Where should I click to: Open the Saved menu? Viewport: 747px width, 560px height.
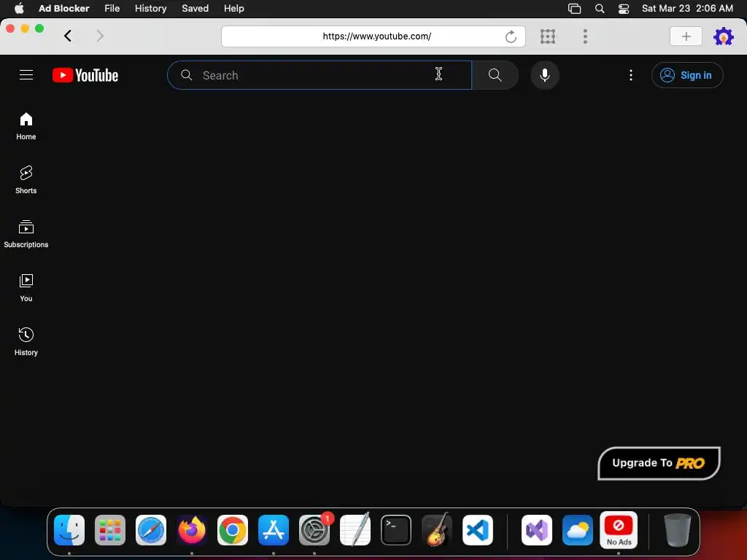pos(196,8)
